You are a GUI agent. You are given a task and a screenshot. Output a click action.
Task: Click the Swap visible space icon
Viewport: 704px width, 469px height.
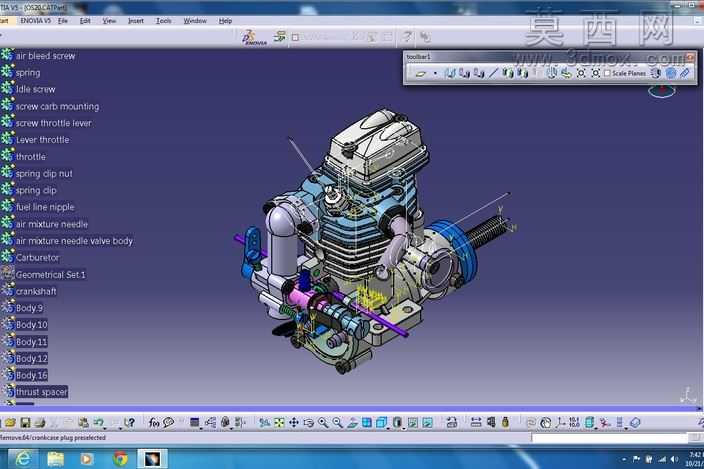coord(427,422)
